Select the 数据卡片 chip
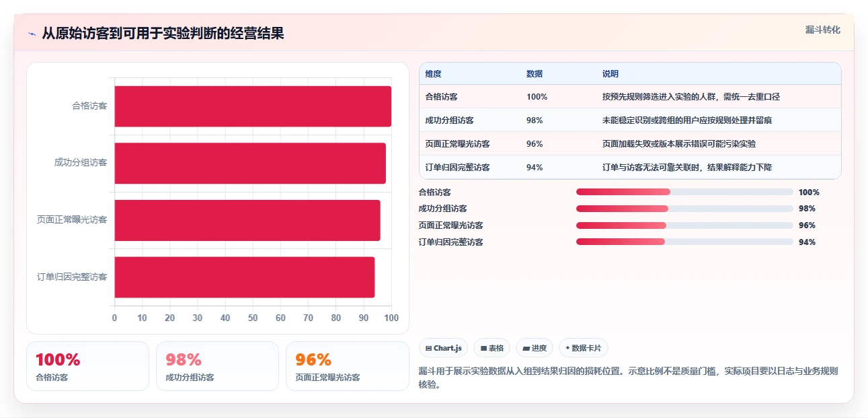The image size is (868, 418). tap(584, 348)
